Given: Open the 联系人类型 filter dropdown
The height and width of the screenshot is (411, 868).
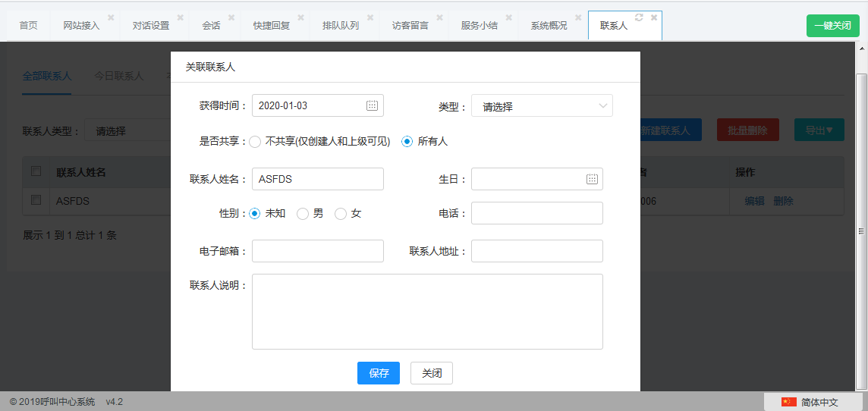Looking at the screenshot, I should pyautogui.click(x=127, y=130).
